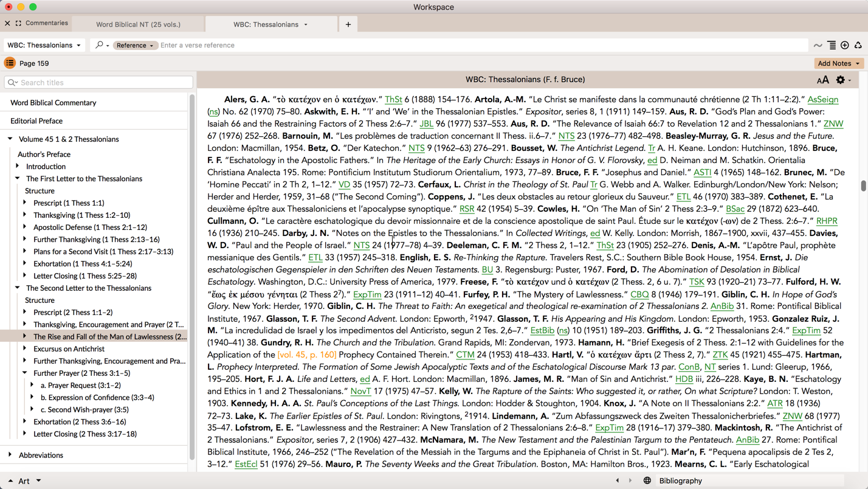This screenshot has height=489, width=868.
Task: Click the RHPR abbreviation link
Action: (x=827, y=221)
